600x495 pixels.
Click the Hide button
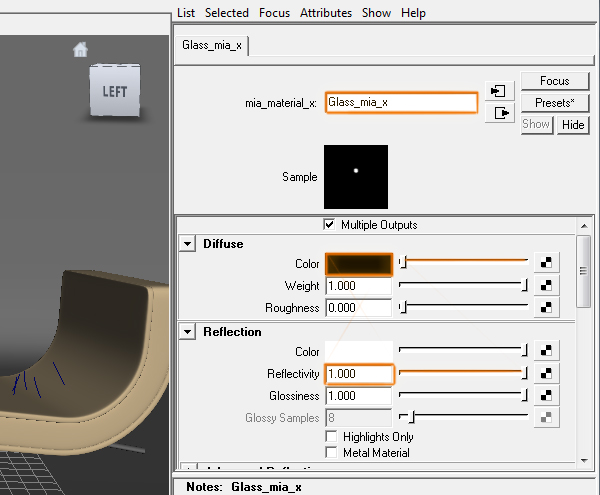pyautogui.click(x=573, y=124)
